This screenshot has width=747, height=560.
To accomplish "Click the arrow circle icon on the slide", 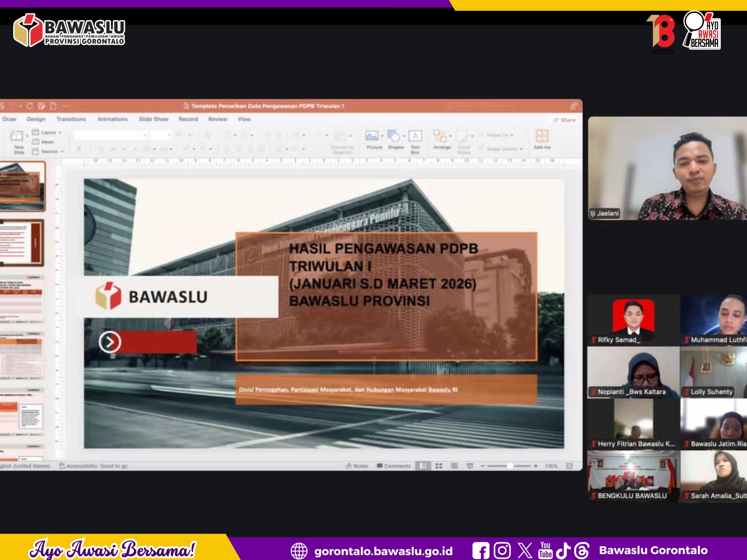I will (110, 342).
